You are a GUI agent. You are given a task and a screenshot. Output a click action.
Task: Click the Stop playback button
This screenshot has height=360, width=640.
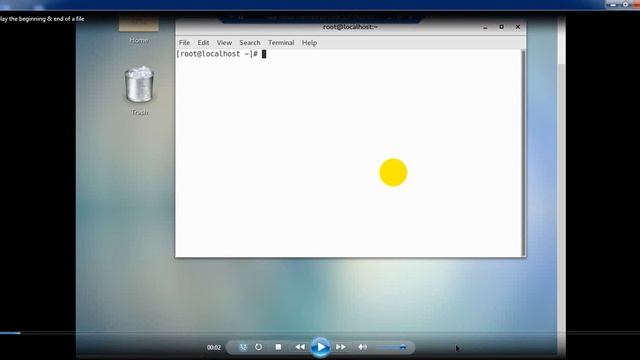tap(278, 347)
